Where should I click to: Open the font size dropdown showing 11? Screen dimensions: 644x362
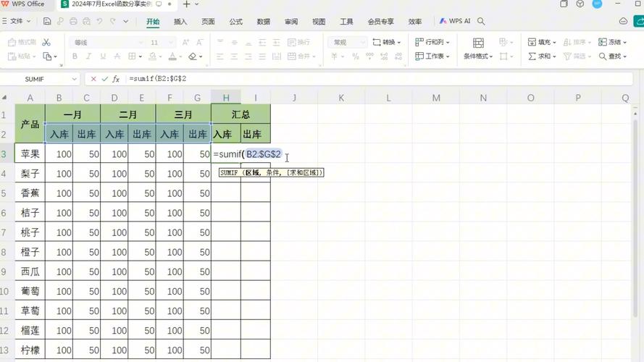point(170,42)
